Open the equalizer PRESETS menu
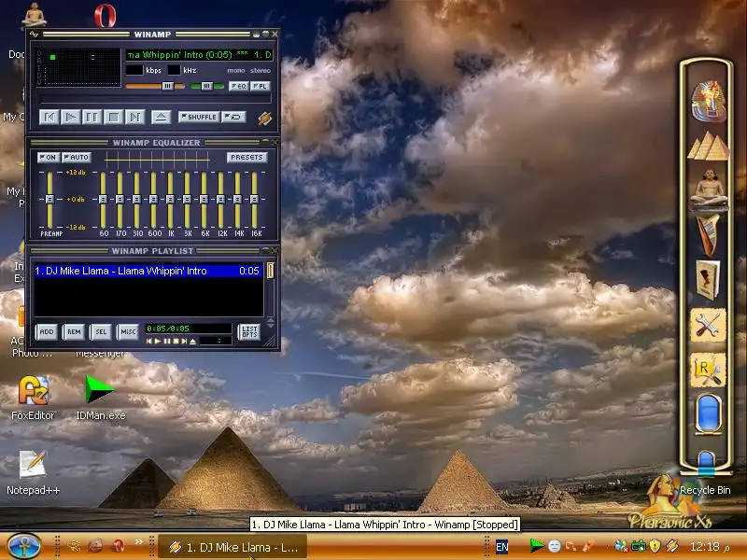The image size is (747, 560). tap(247, 157)
